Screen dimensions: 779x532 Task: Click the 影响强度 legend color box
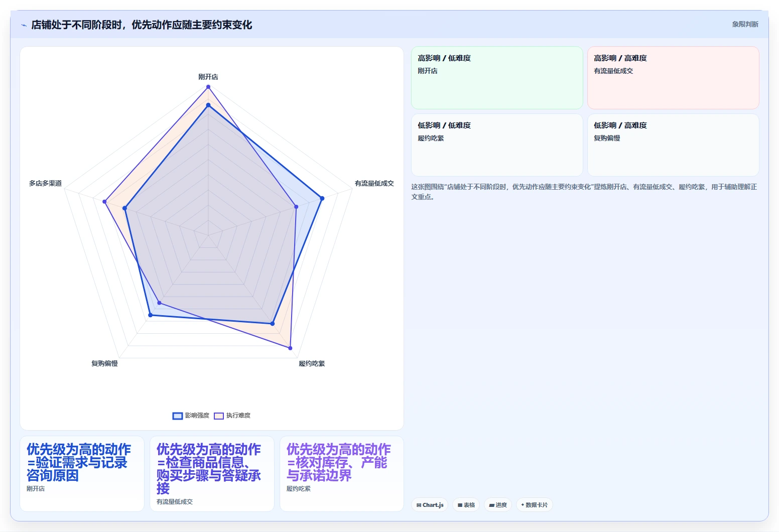177,416
